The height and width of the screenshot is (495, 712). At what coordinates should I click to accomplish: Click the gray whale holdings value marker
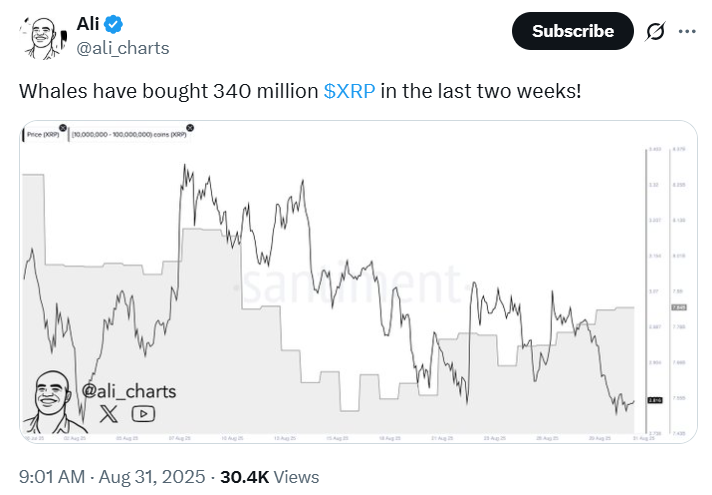[x=679, y=307]
